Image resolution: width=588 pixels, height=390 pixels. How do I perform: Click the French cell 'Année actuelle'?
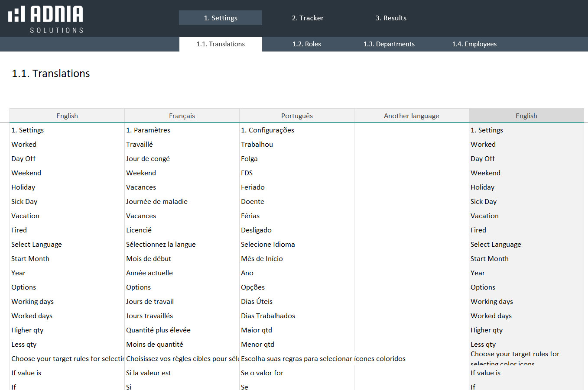pos(149,273)
